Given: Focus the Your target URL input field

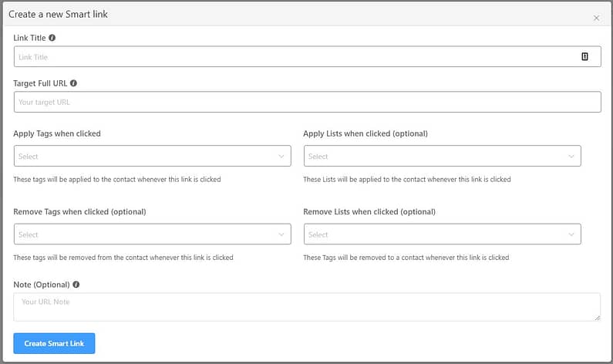Looking at the screenshot, I should (x=308, y=102).
